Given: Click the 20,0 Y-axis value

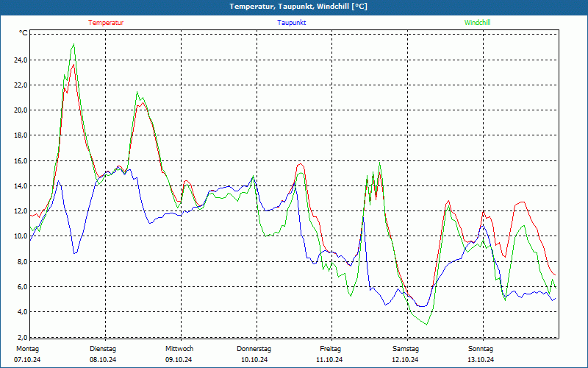Looking at the screenshot, I should (x=20, y=110).
